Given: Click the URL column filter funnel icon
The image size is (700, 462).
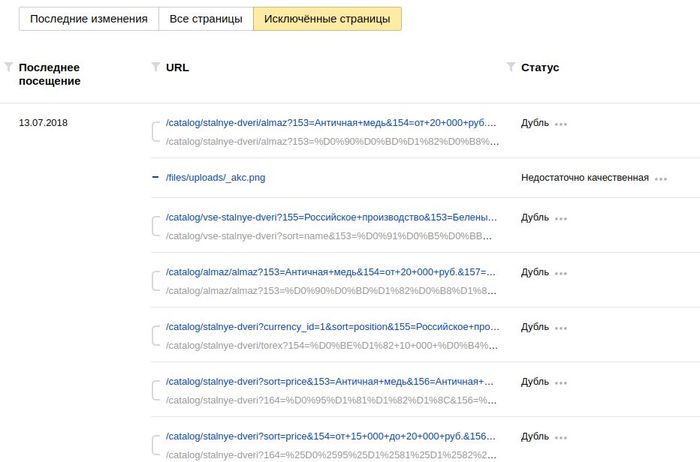Looking at the screenshot, I should (x=155, y=67).
